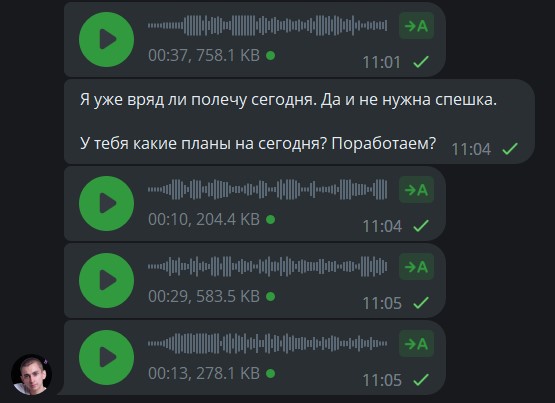Image resolution: width=555 pixels, height=403 pixels.
Task: Seek within the 00:10 message waveform
Action: [268, 190]
